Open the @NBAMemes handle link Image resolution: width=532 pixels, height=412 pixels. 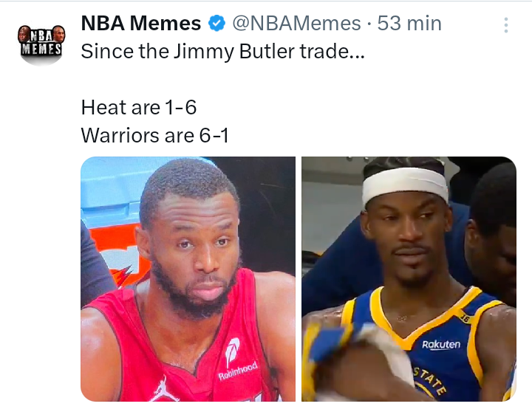[296, 24]
